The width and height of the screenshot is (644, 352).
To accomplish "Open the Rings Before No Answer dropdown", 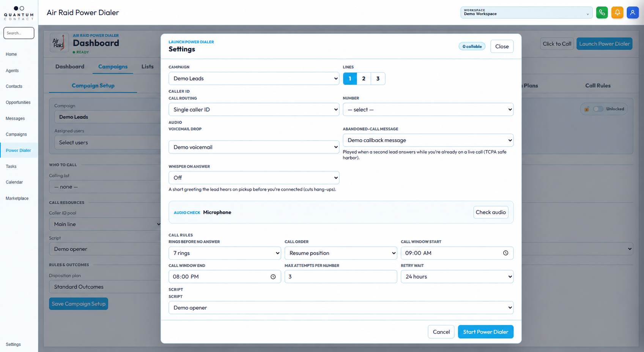I will [x=225, y=253].
